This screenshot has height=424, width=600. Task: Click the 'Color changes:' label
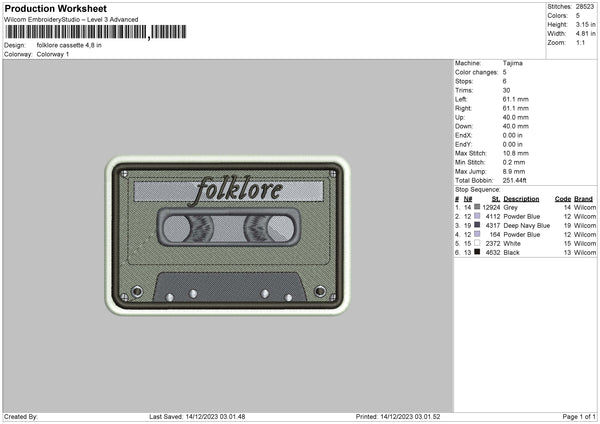pos(476,72)
